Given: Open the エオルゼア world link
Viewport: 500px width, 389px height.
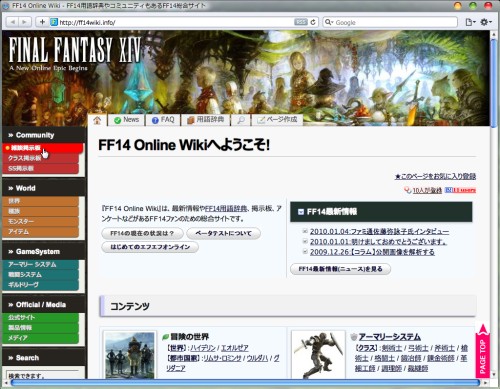Looking at the screenshot, I should coord(235,348).
